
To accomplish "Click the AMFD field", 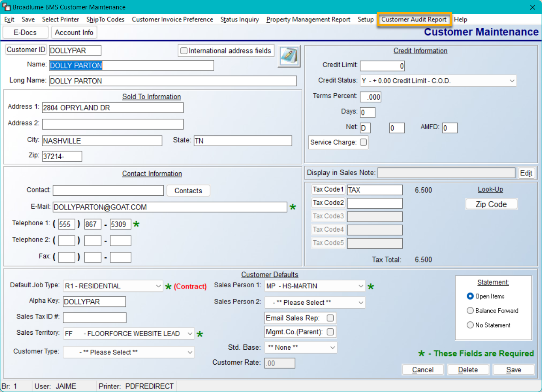I will (x=450, y=128).
